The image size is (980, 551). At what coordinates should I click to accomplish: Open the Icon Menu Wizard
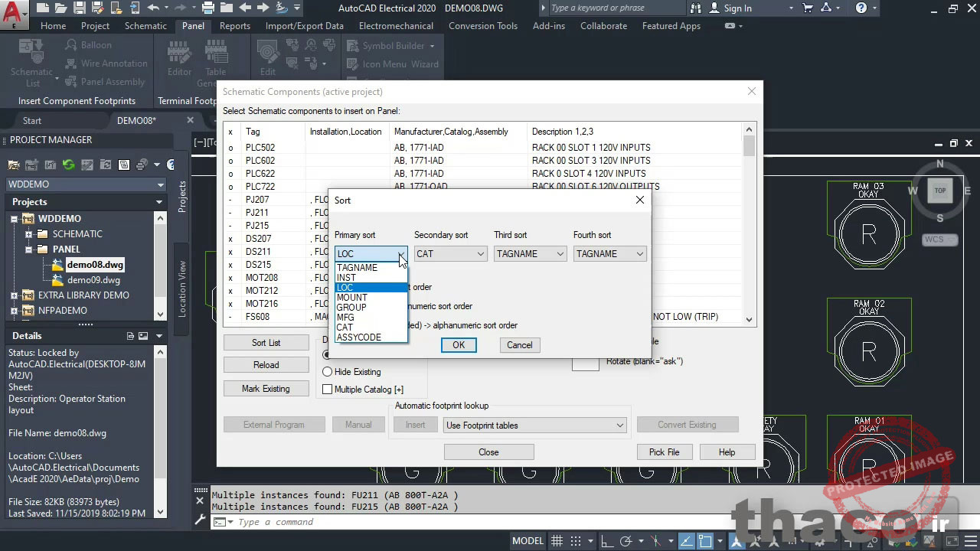[x=398, y=64]
